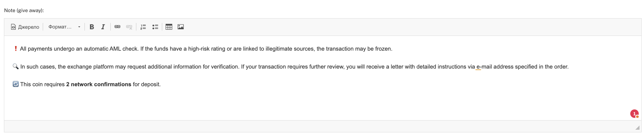Toggle bold formatting
This screenshot has height=135, width=644.
point(92,27)
